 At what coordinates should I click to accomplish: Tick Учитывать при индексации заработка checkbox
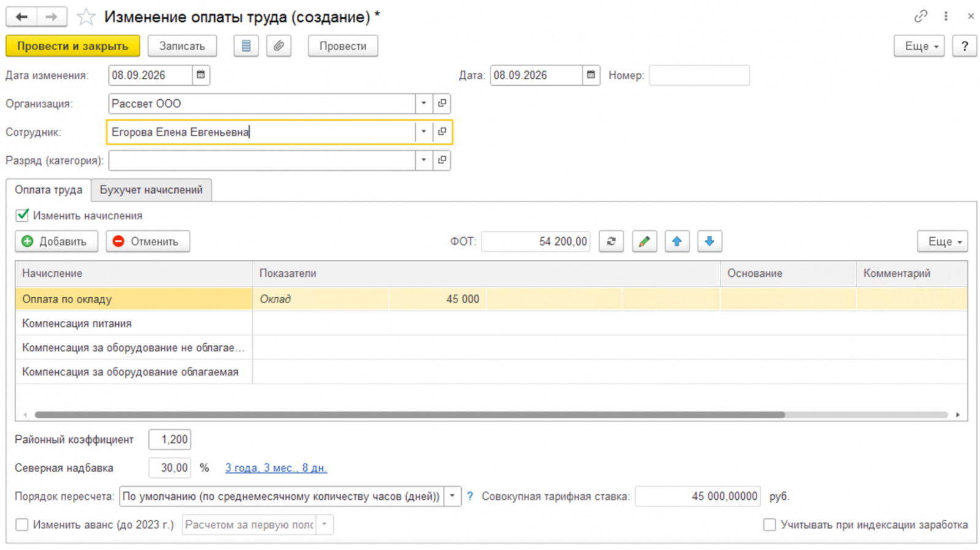pos(770,525)
